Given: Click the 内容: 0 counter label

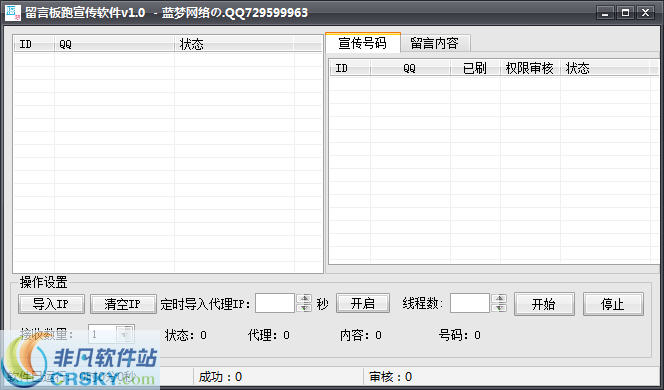Looking at the screenshot, I should [x=361, y=335].
